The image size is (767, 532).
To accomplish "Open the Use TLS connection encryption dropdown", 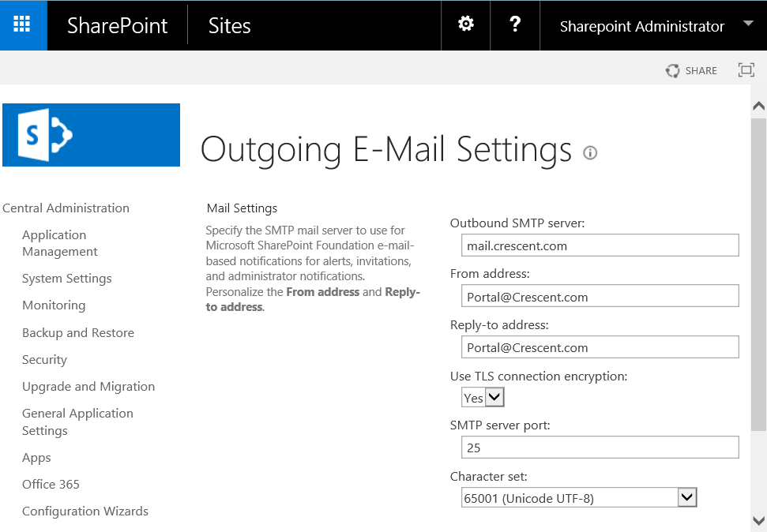I will [x=483, y=398].
